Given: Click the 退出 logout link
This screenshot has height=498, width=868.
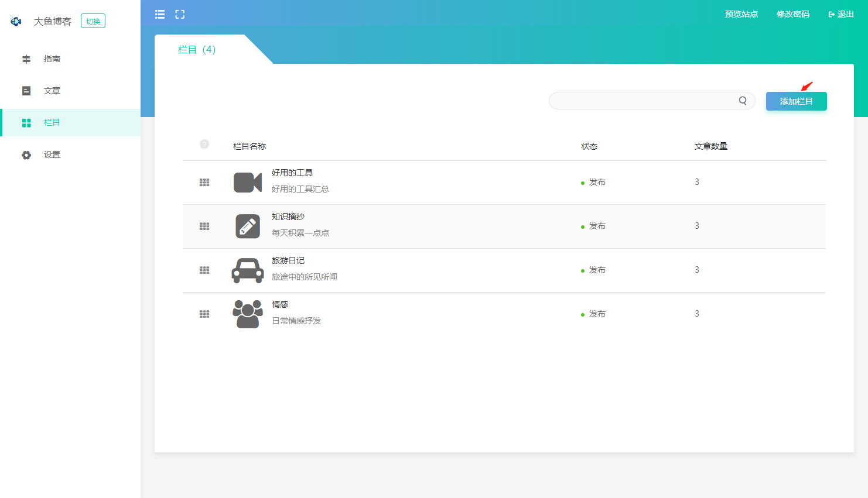Looking at the screenshot, I should [x=841, y=15].
